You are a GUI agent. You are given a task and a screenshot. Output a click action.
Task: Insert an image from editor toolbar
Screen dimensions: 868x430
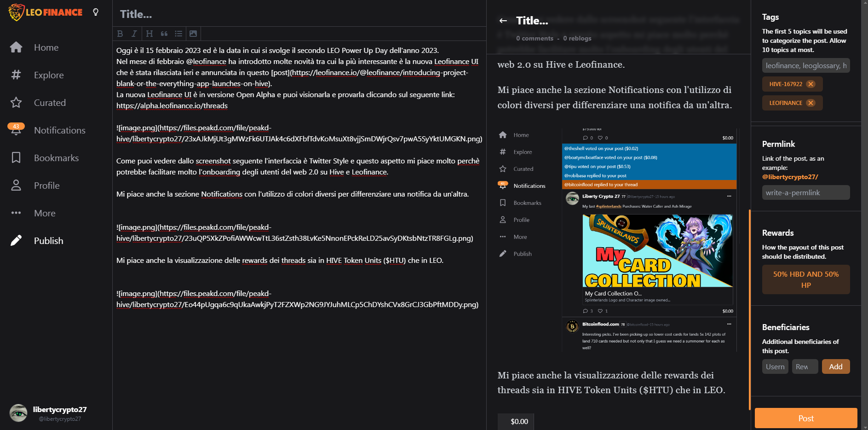coord(193,34)
